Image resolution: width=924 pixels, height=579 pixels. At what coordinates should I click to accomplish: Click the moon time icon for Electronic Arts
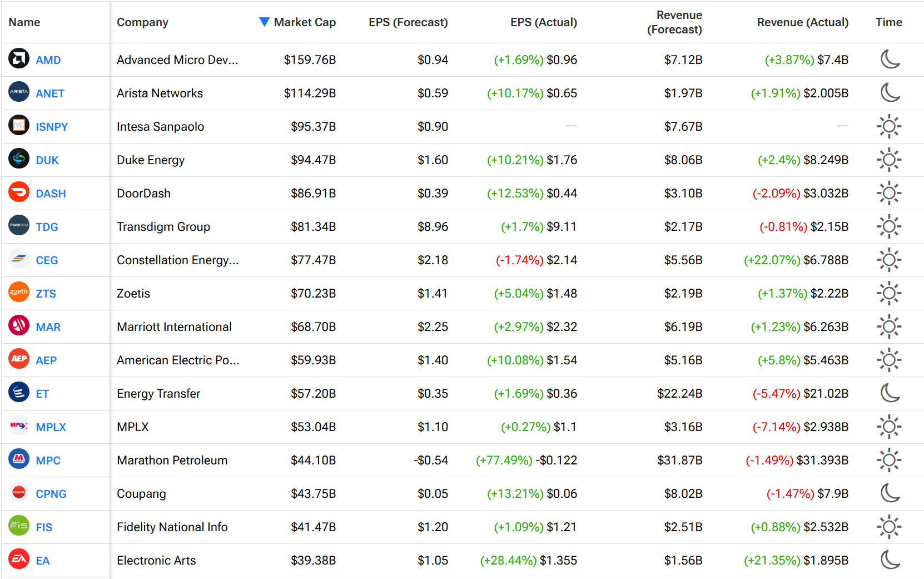pyautogui.click(x=890, y=560)
